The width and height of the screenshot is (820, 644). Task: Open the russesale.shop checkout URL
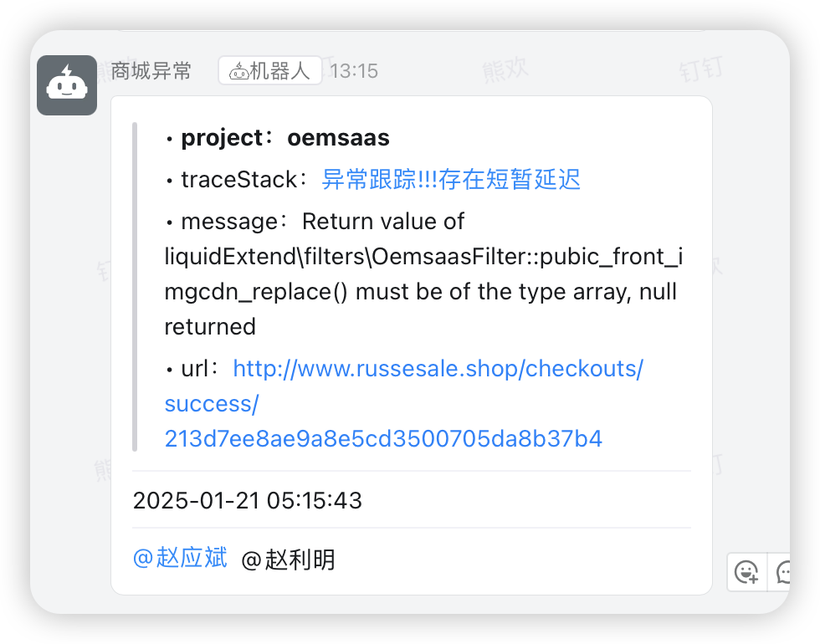(438, 368)
